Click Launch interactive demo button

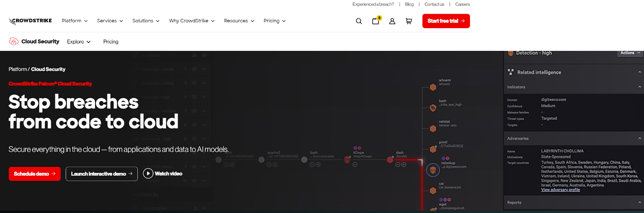101,174
